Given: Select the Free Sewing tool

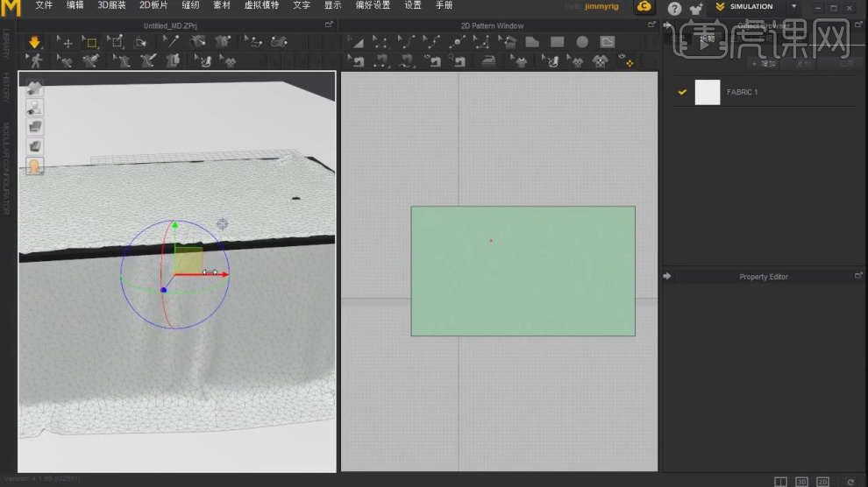Looking at the screenshot, I should 406,61.
